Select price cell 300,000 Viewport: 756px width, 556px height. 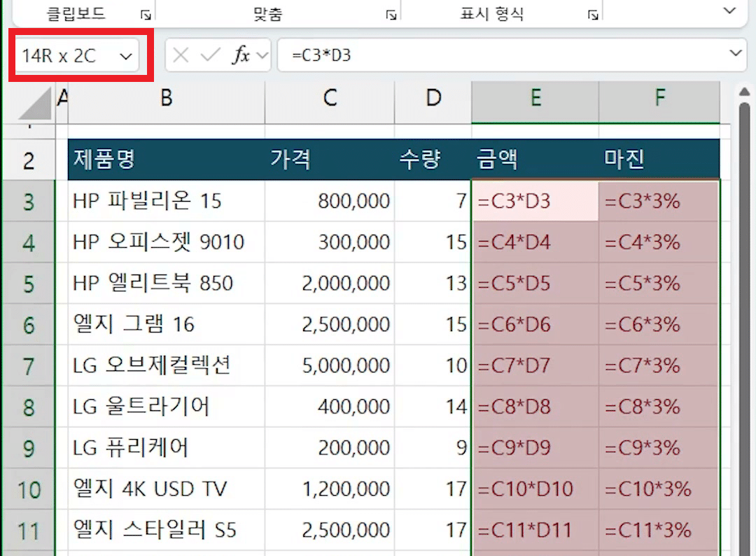(x=330, y=242)
